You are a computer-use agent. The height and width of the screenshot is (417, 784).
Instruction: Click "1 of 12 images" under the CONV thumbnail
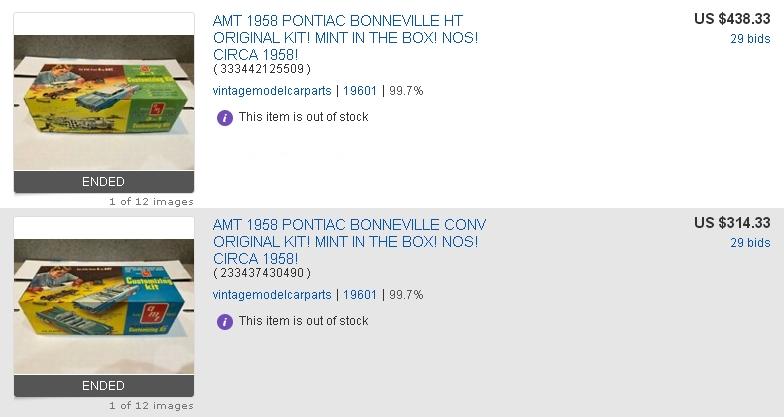coord(152,406)
